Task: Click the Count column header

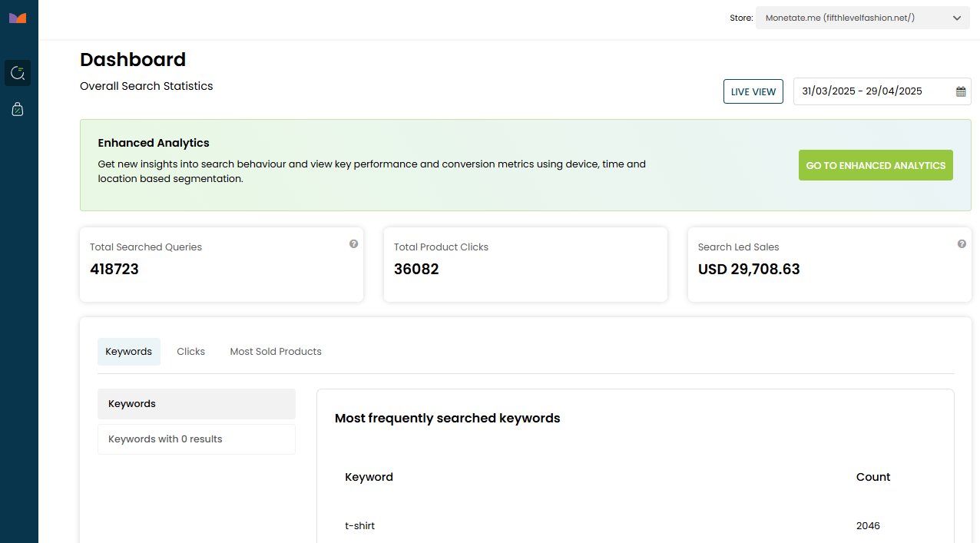Action: tap(873, 477)
